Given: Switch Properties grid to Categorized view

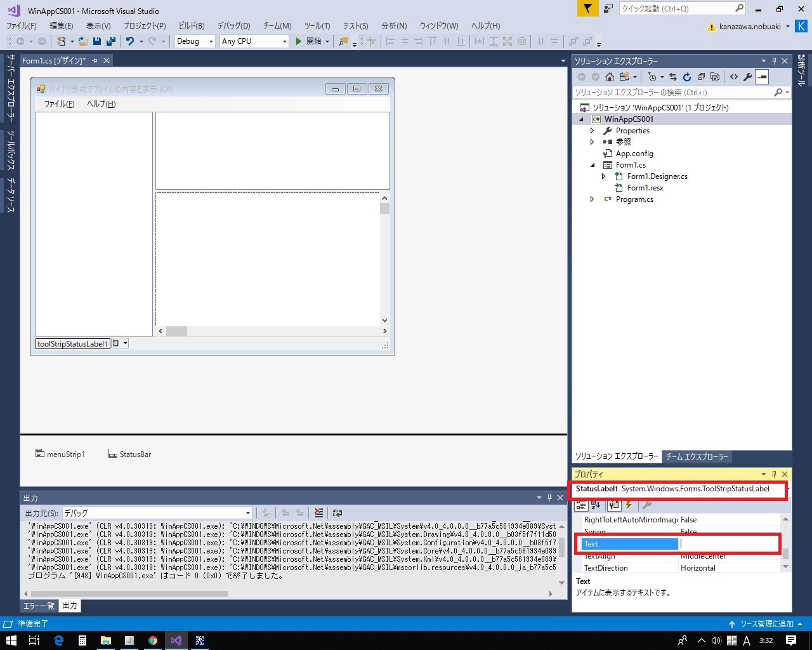Looking at the screenshot, I should click(582, 505).
